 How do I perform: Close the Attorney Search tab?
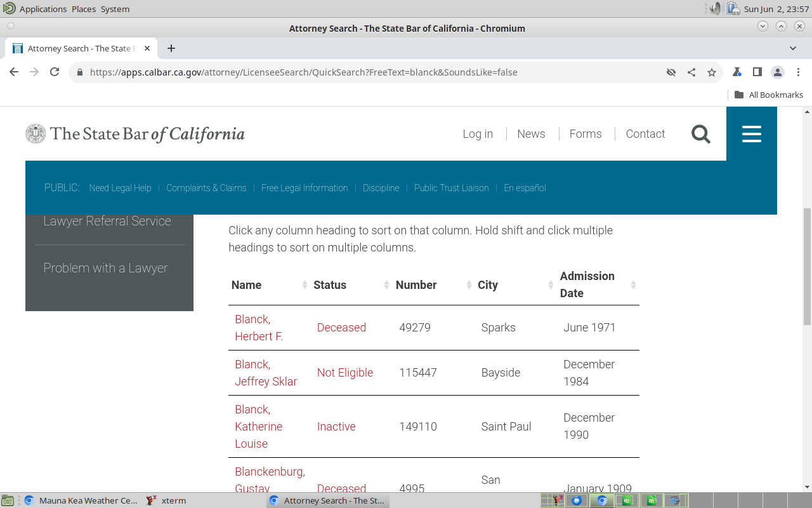(x=148, y=48)
